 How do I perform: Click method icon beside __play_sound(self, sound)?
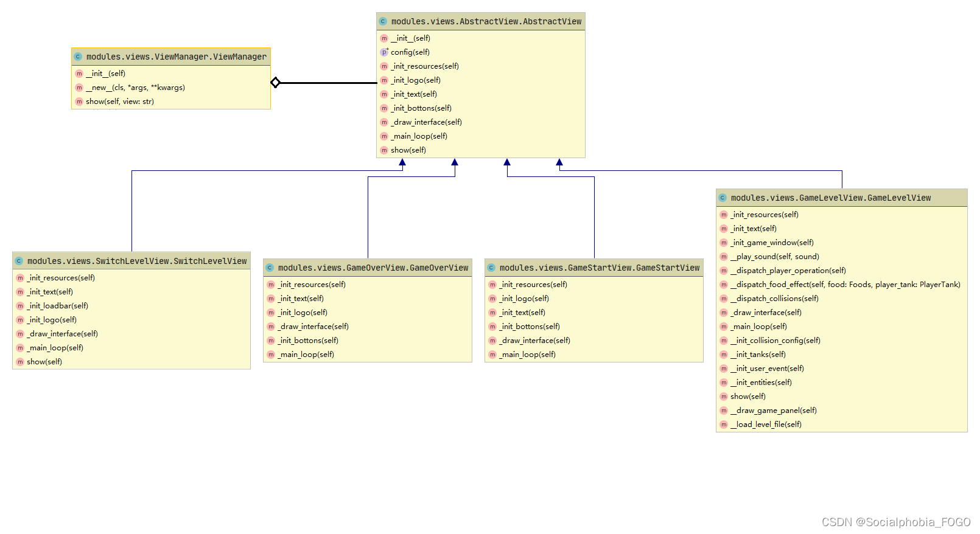coord(724,257)
